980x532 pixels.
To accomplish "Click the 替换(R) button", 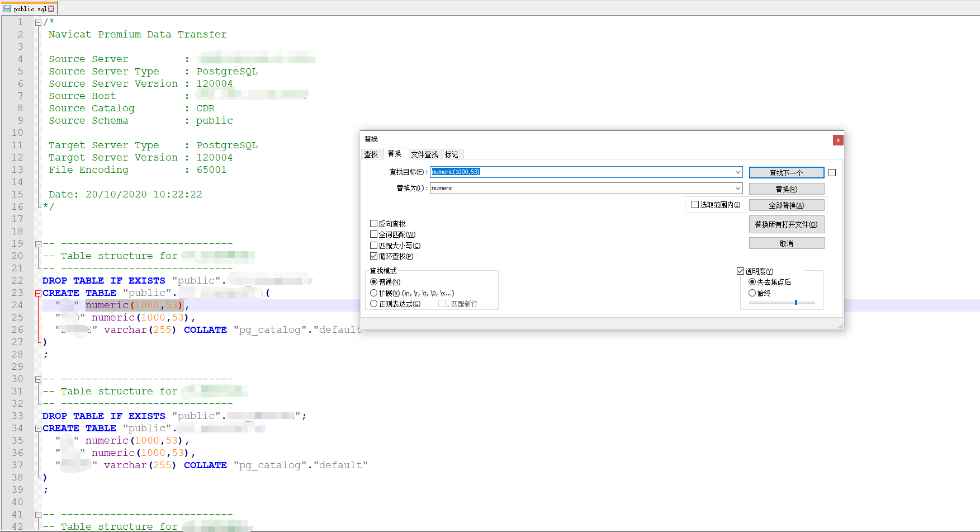I will click(787, 189).
